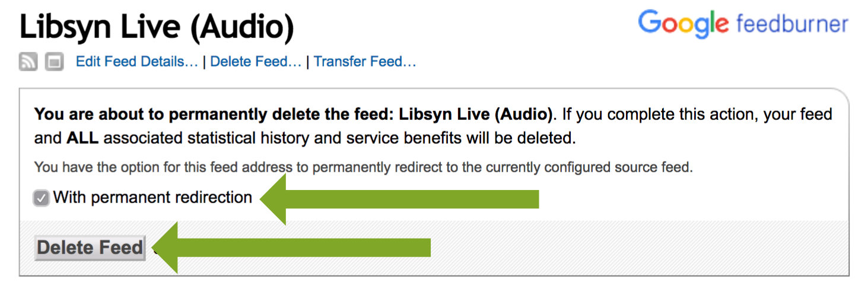Click the bold feed name inside the warning
The image size is (868, 282).
tap(476, 113)
